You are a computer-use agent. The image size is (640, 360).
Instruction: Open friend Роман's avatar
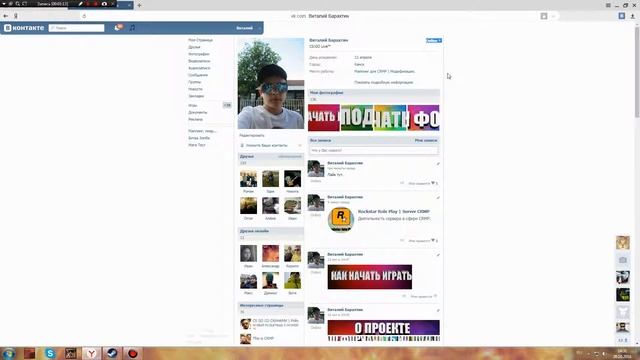(x=249, y=179)
